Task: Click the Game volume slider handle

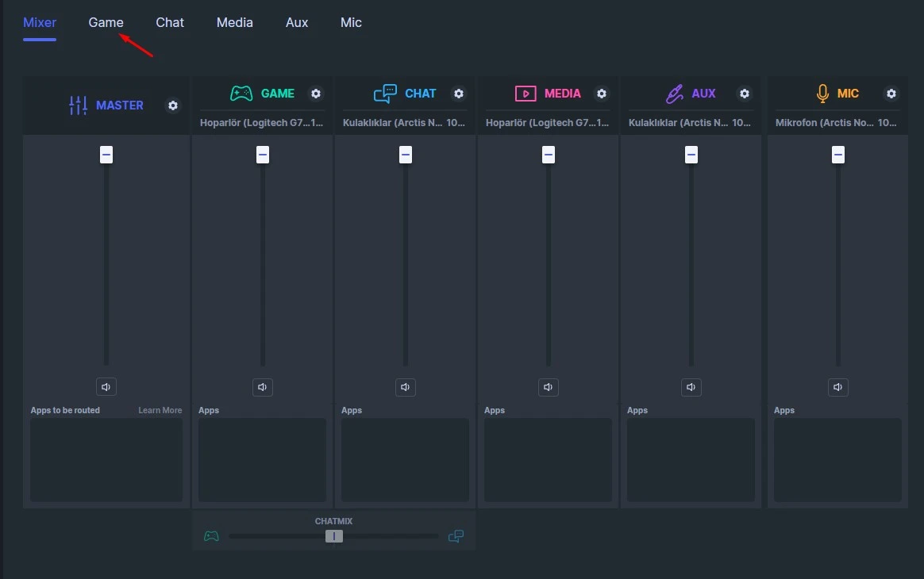Action: [263, 155]
